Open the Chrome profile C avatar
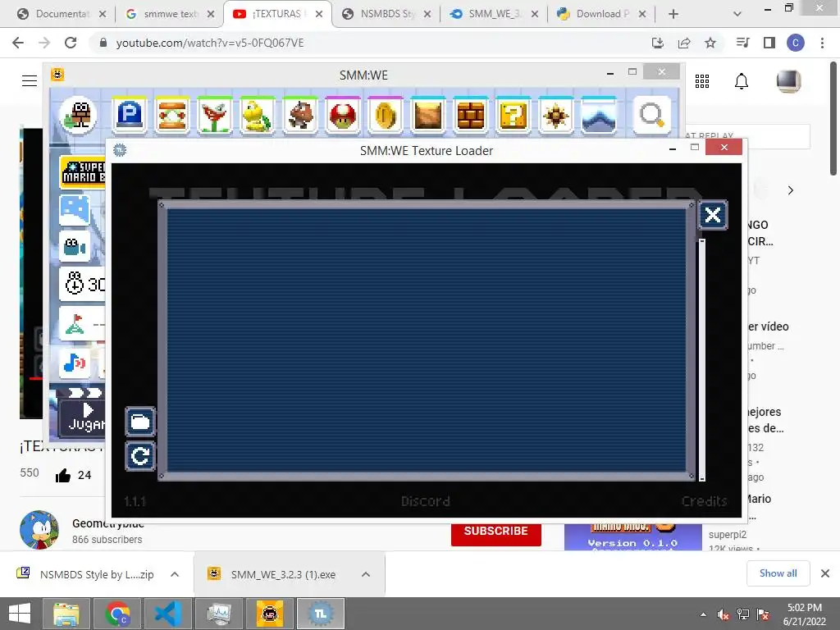 coord(796,43)
